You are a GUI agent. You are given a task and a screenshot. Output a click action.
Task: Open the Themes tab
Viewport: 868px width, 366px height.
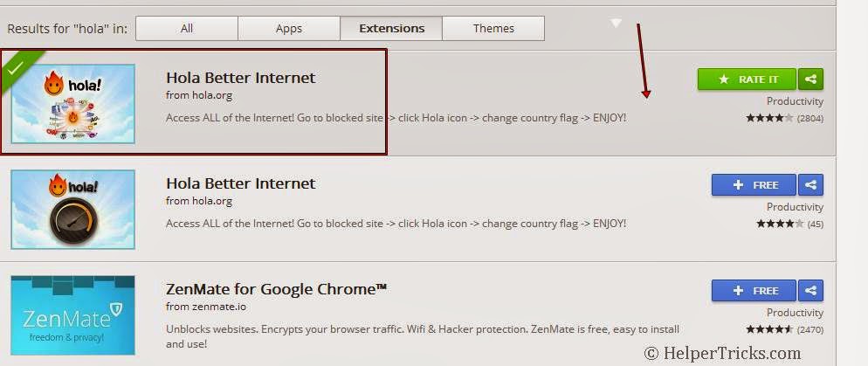click(x=493, y=28)
